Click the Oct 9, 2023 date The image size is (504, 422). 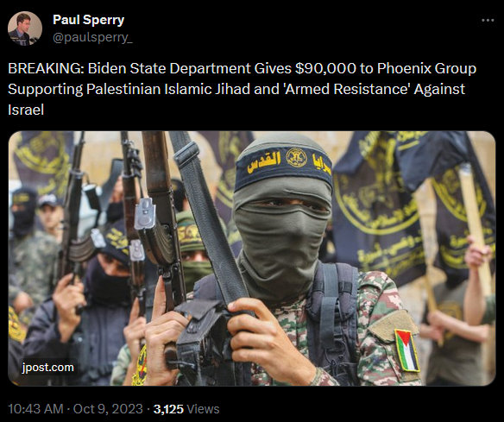[x=108, y=409]
